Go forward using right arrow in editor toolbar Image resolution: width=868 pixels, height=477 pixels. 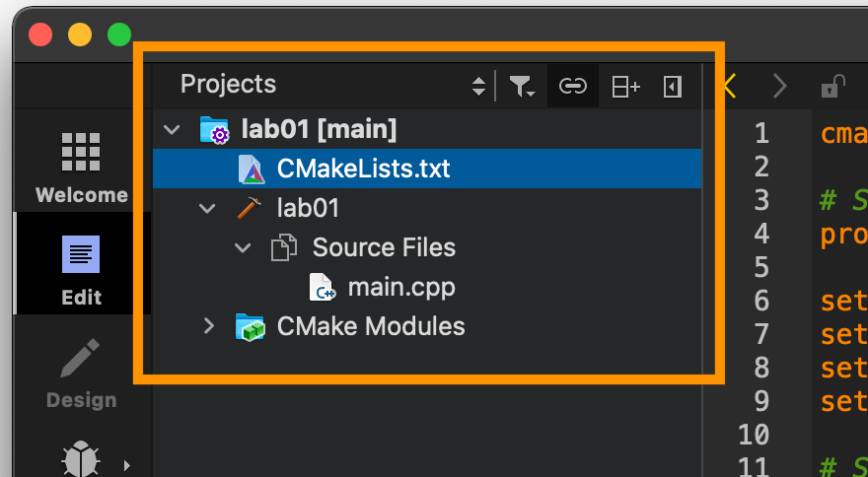779,87
